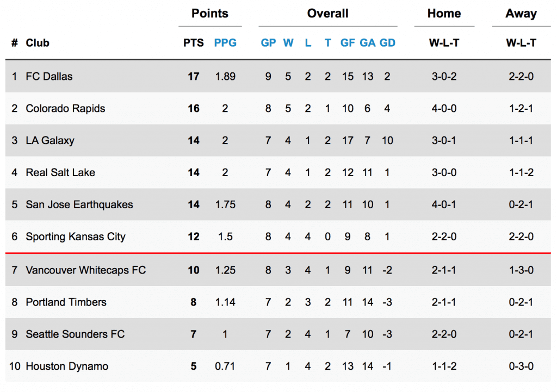The height and width of the screenshot is (392, 557).
Task: Click Vancouver Whitecaps FC club name
Action: (x=85, y=270)
